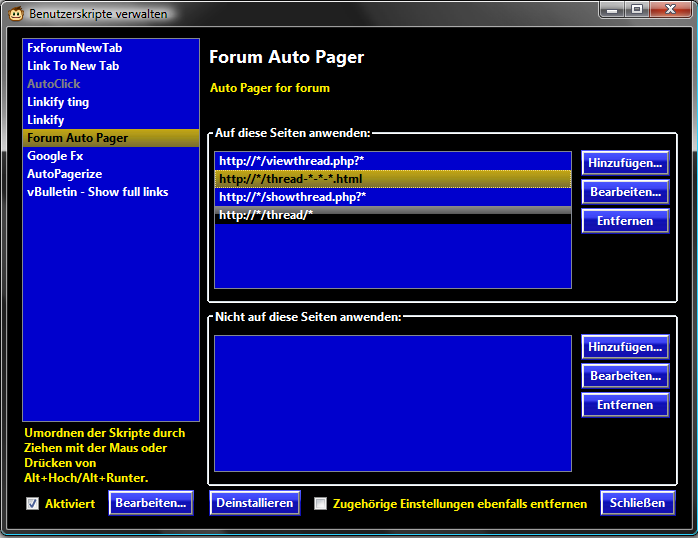Maximize the Benutzerskripte verwalten window

(637, 9)
